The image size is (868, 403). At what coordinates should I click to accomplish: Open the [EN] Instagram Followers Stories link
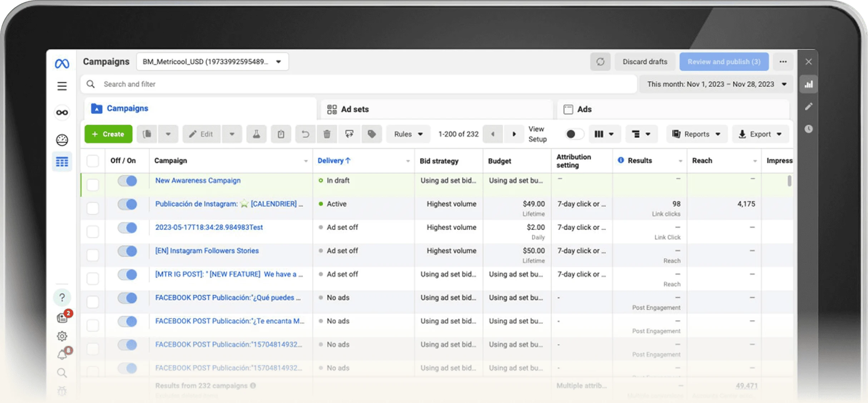pyautogui.click(x=207, y=251)
